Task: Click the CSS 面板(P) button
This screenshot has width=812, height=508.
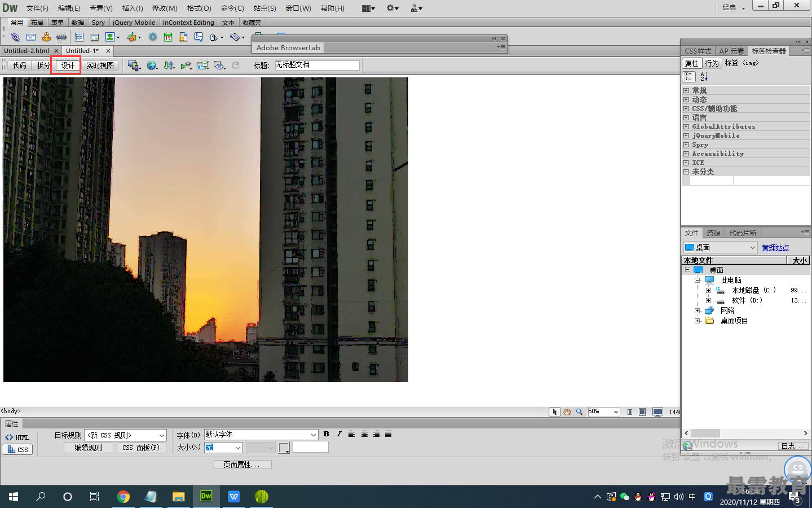Action: point(141,448)
